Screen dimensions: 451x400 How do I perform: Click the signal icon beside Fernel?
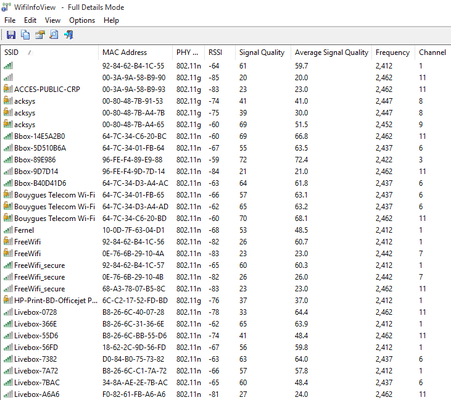[x=8, y=230]
